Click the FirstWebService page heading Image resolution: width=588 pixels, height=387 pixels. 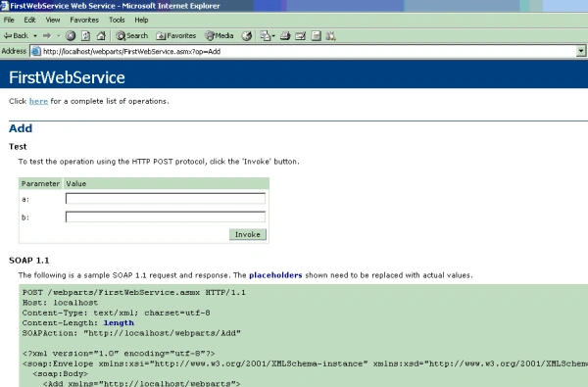point(67,77)
